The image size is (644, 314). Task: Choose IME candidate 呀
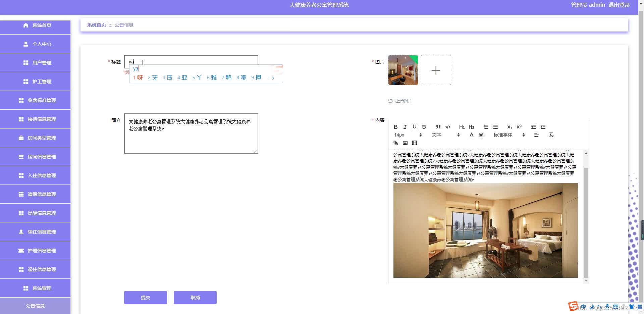138,77
